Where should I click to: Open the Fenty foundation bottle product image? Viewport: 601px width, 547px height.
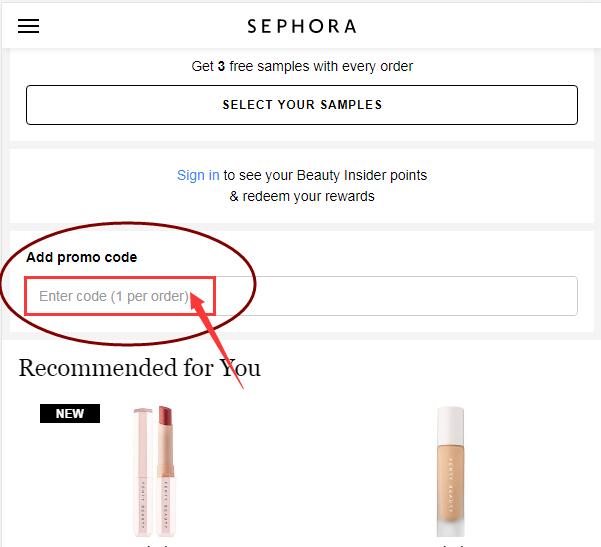pos(451,471)
